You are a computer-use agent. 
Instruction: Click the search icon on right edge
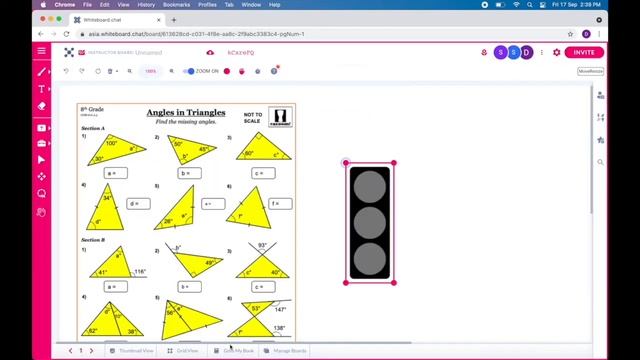coord(600,162)
